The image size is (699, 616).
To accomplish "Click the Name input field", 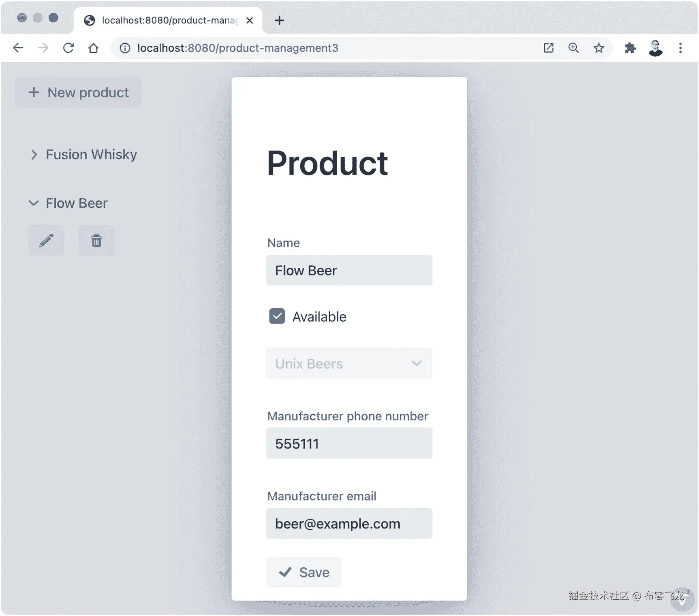I will 349,271.
